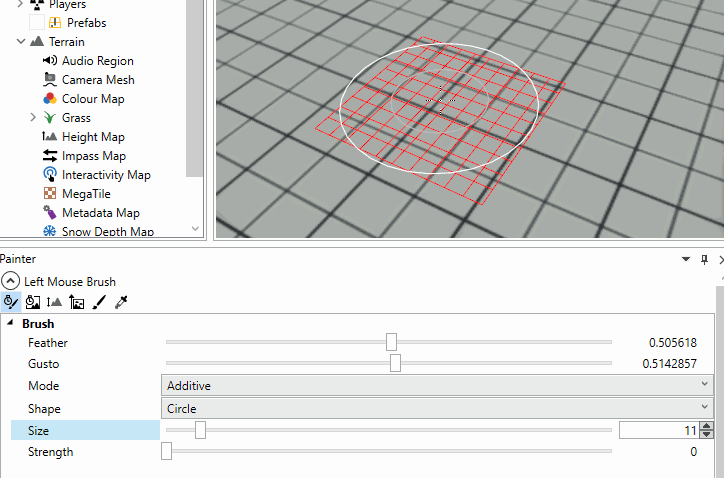Toggle the Prefabs checkbox
This screenshot has height=478, width=724.
[x=37, y=22]
